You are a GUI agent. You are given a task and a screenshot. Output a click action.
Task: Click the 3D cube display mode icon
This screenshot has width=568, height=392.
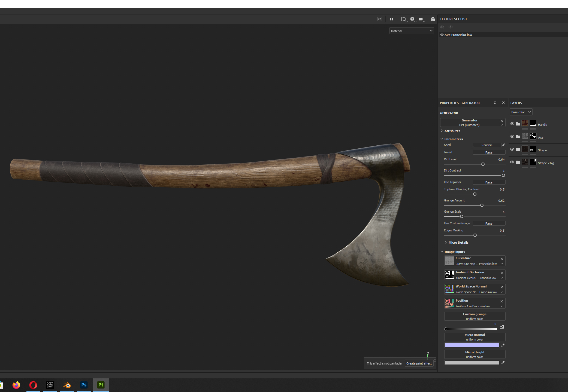point(412,19)
